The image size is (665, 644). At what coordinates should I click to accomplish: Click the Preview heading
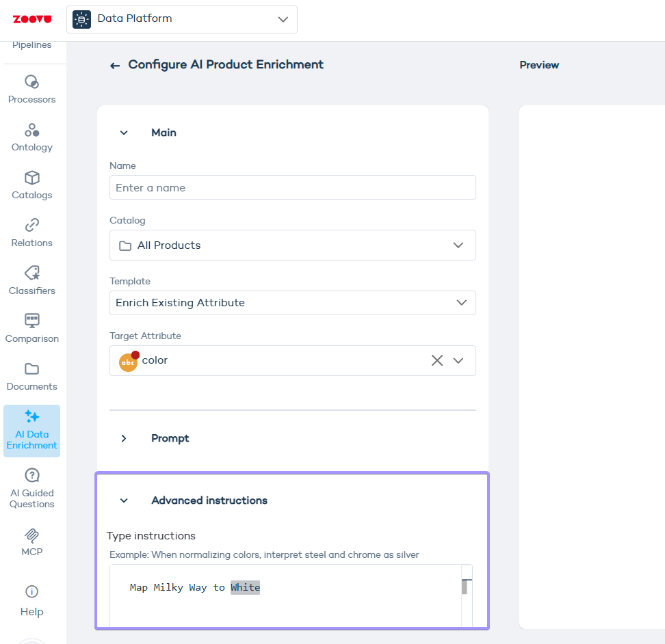(x=539, y=65)
